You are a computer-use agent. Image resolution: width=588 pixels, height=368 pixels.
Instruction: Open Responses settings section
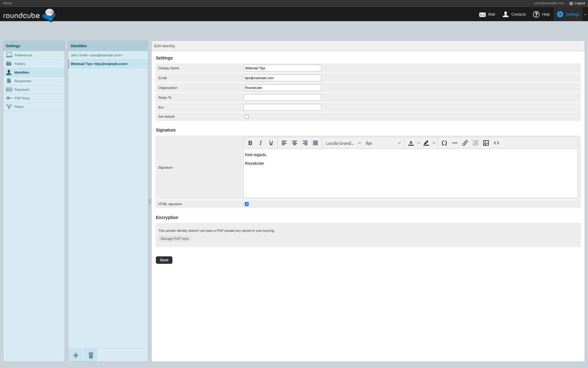(34, 81)
